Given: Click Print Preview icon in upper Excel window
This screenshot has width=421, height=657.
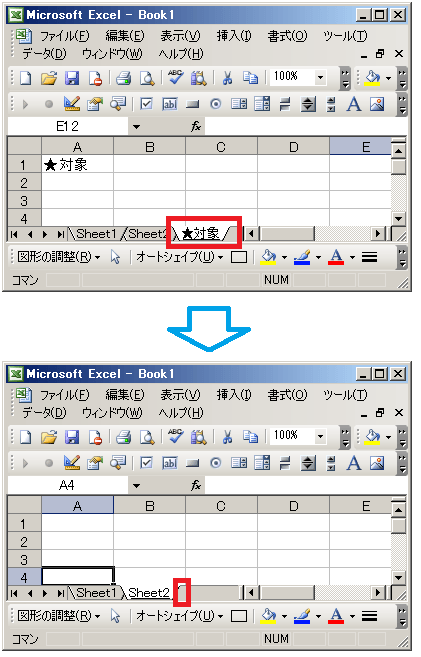Looking at the screenshot, I should tap(147, 78).
